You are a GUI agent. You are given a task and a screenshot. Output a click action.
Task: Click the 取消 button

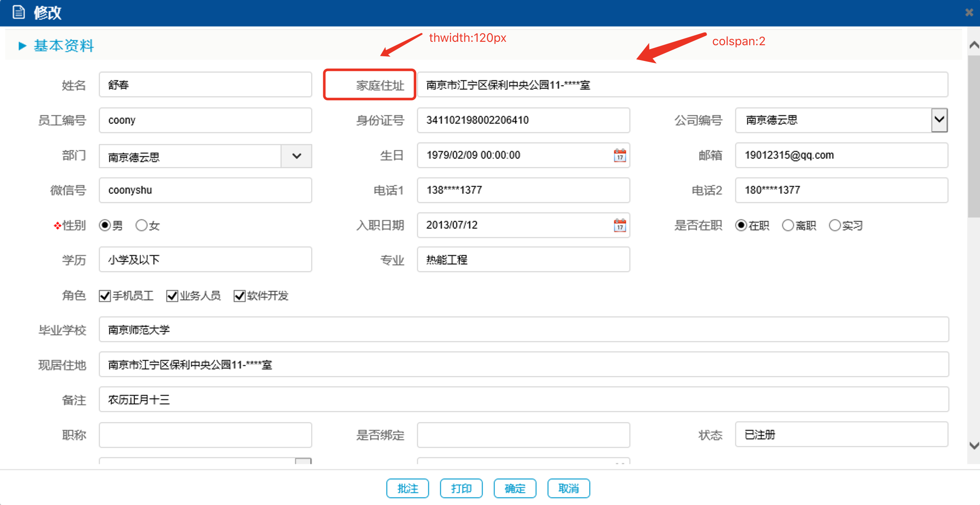click(x=568, y=488)
